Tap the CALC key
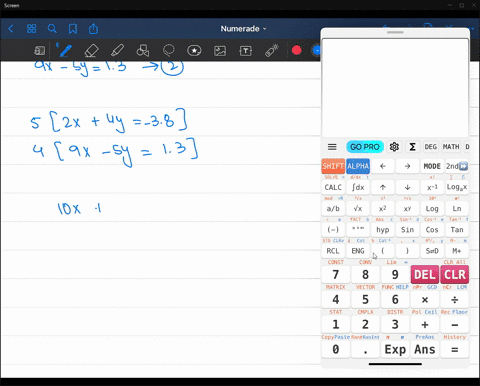The width and height of the screenshot is (480, 386). (333, 187)
